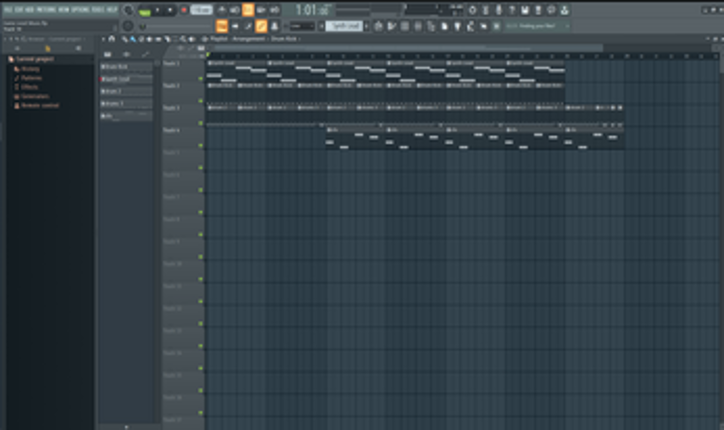Image resolution: width=724 pixels, height=430 pixels.
Task: Adjust the master volume slider
Action: (x=127, y=10)
